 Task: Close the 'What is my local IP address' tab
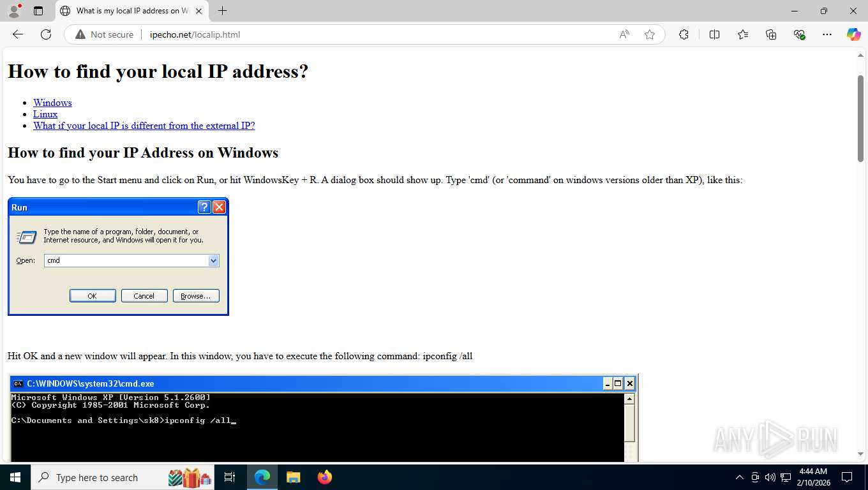198,11
